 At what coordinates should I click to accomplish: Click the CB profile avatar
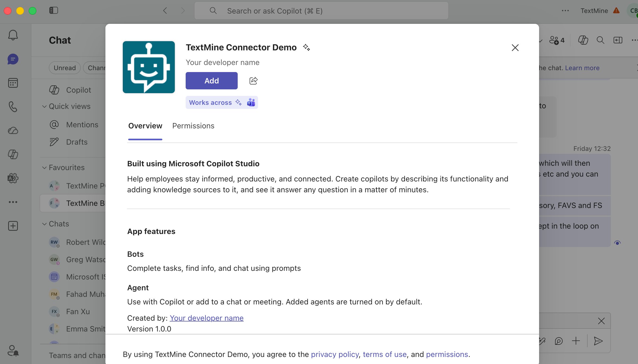click(x=633, y=11)
